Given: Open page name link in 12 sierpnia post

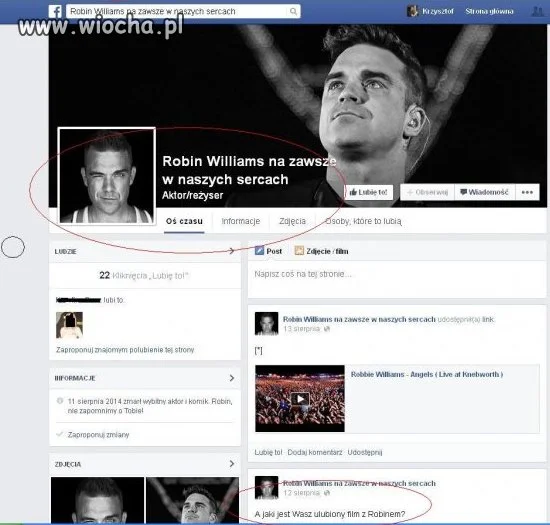Looking at the screenshot, I should coord(359,484).
